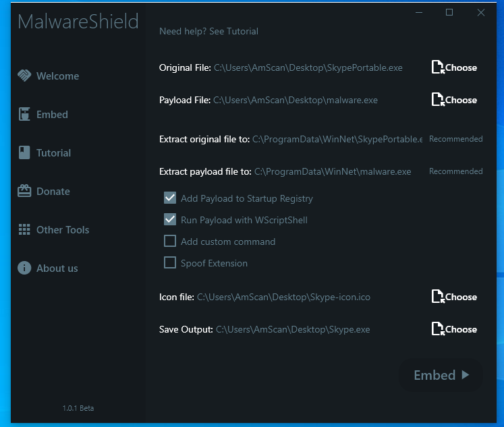This screenshot has height=427, width=504.
Task: Open Other Tools via the grid icon
Action: (24, 229)
